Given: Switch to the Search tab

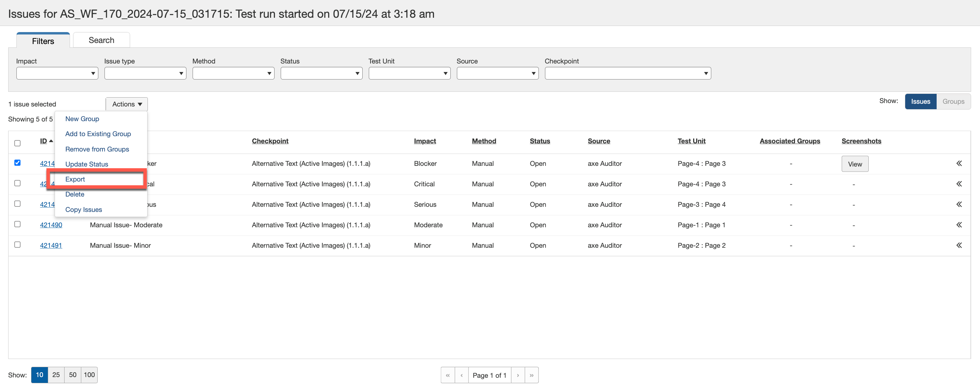Looking at the screenshot, I should point(101,40).
